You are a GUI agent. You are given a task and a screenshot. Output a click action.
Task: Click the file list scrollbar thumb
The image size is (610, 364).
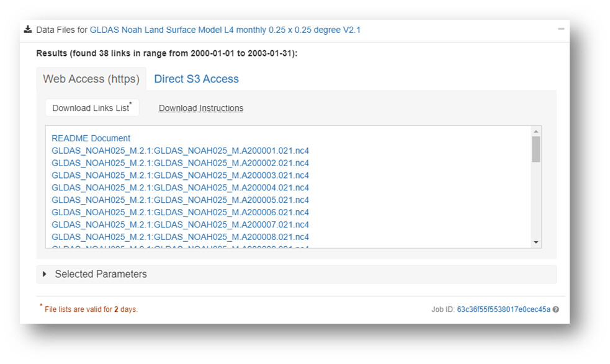click(536, 149)
